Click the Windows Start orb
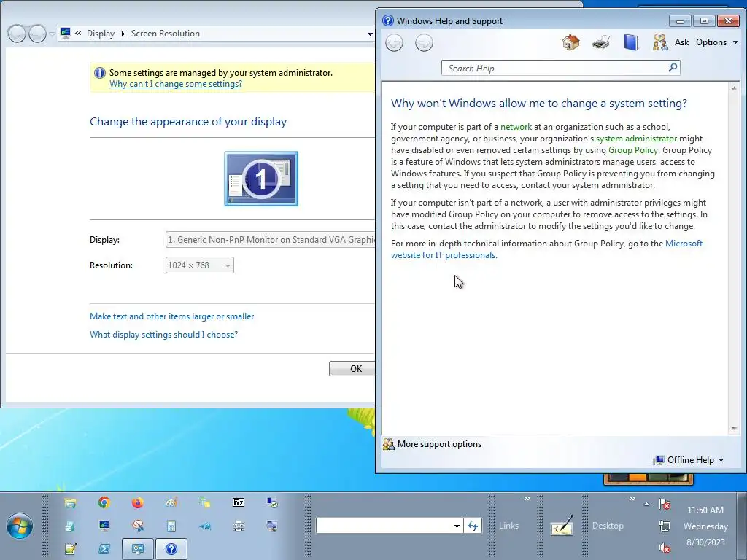 [x=20, y=526]
